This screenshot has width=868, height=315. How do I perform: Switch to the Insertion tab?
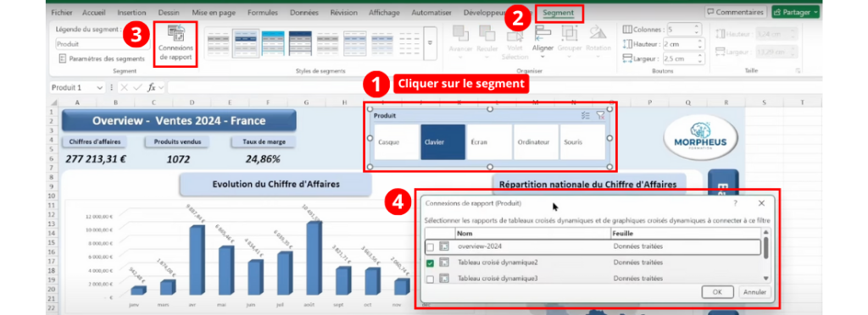[x=131, y=12]
